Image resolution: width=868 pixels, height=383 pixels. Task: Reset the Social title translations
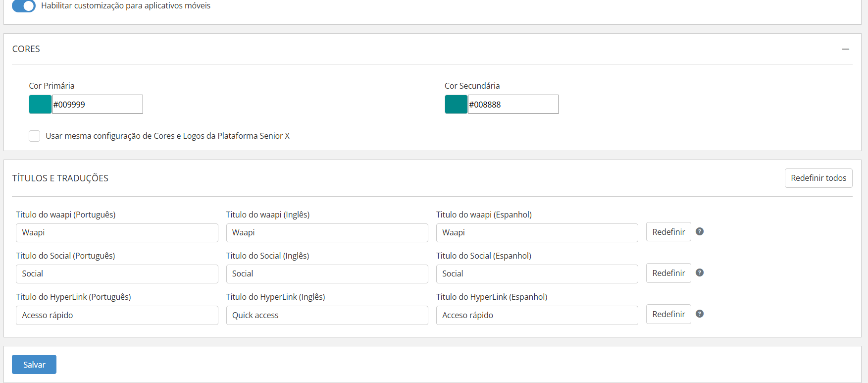click(x=668, y=273)
